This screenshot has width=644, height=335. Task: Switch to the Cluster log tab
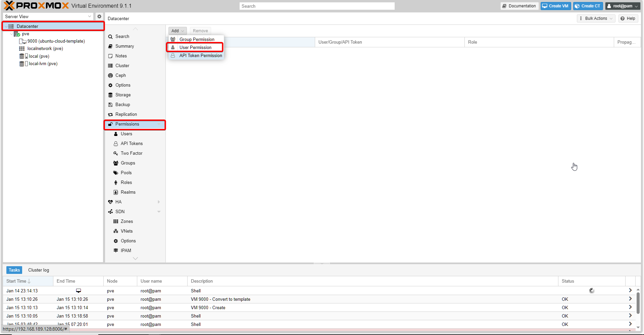pos(39,270)
